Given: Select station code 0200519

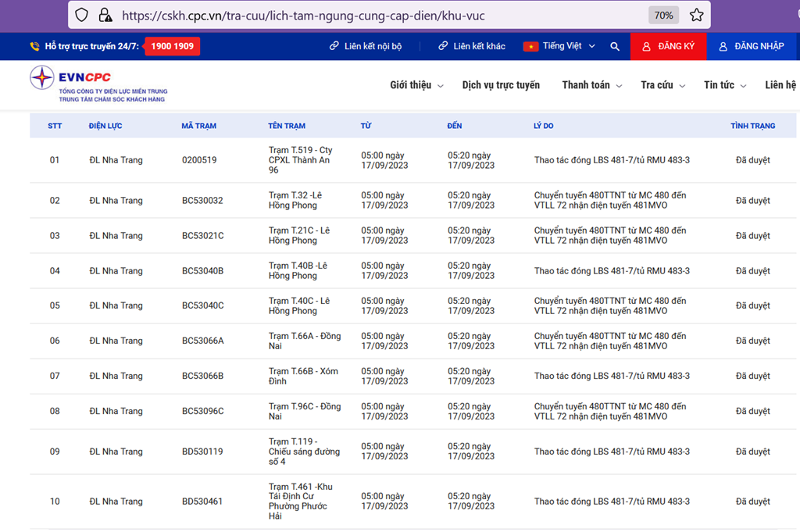Looking at the screenshot, I should click(x=199, y=160).
